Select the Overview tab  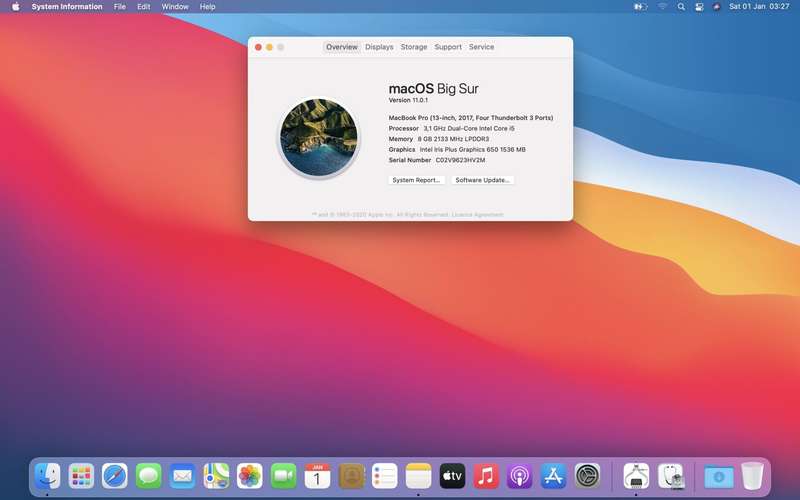coord(342,47)
